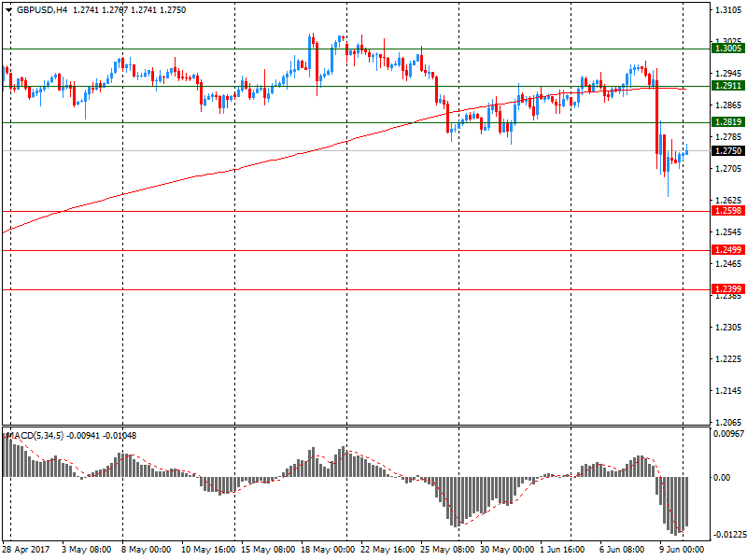The image size is (747, 560).
Task: Click the 1.3105 price scale value
Action: pos(729,10)
